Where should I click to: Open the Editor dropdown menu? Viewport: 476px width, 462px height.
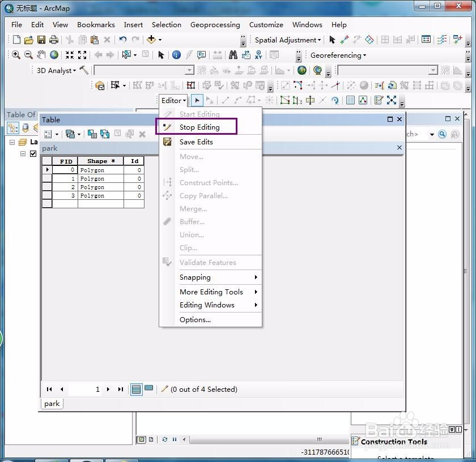tap(173, 100)
